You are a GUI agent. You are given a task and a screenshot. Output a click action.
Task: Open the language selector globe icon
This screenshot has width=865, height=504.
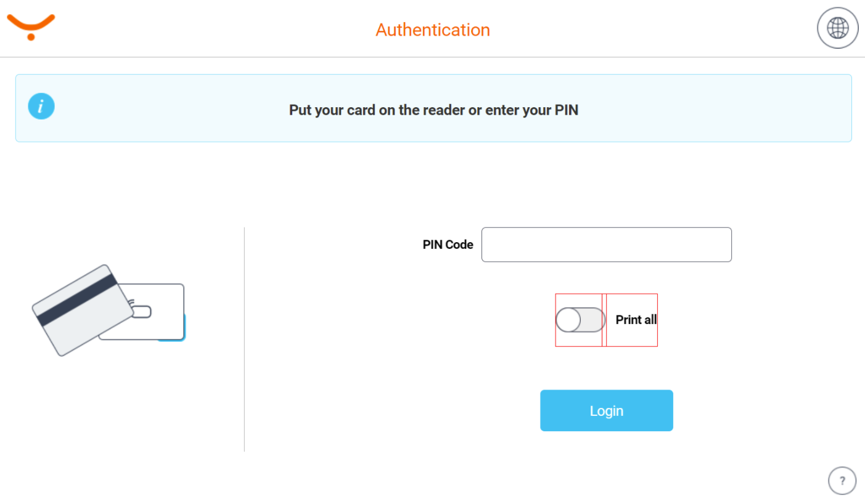coord(837,28)
